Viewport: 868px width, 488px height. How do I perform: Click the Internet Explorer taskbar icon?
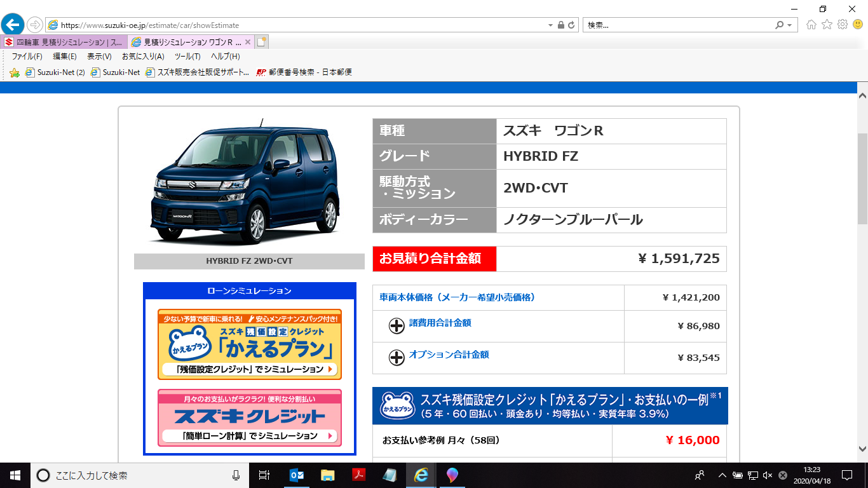pyautogui.click(x=421, y=475)
